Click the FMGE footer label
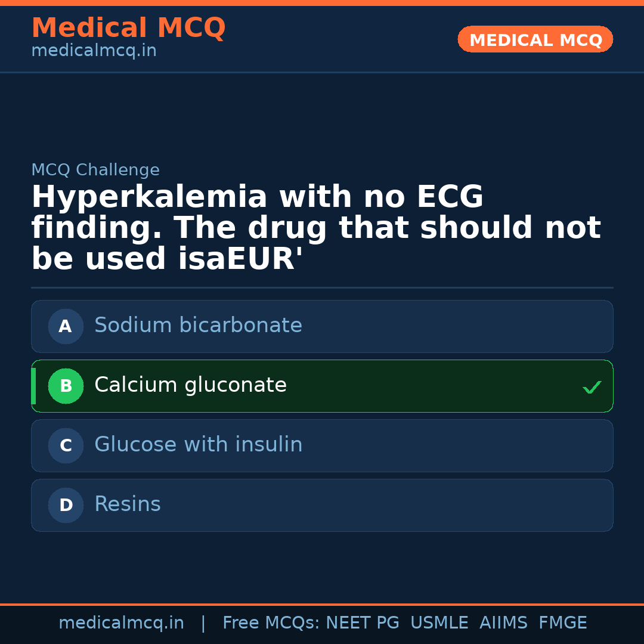This screenshot has height=644, width=644. click(562, 623)
